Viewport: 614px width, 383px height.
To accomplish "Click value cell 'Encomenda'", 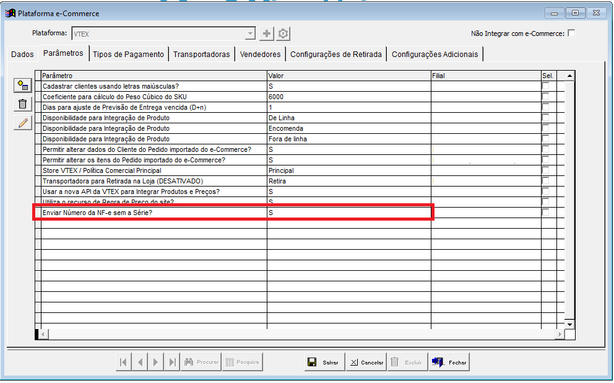I will tap(349, 128).
